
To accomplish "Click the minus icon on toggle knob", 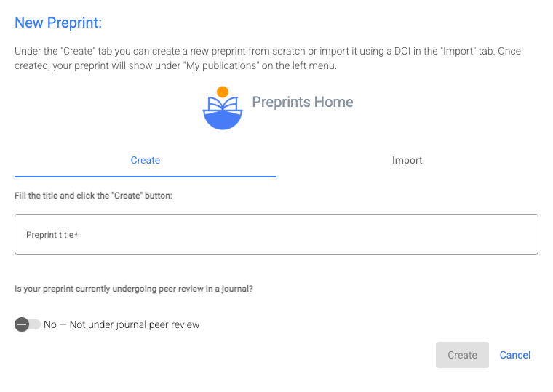I will point(22,324).
